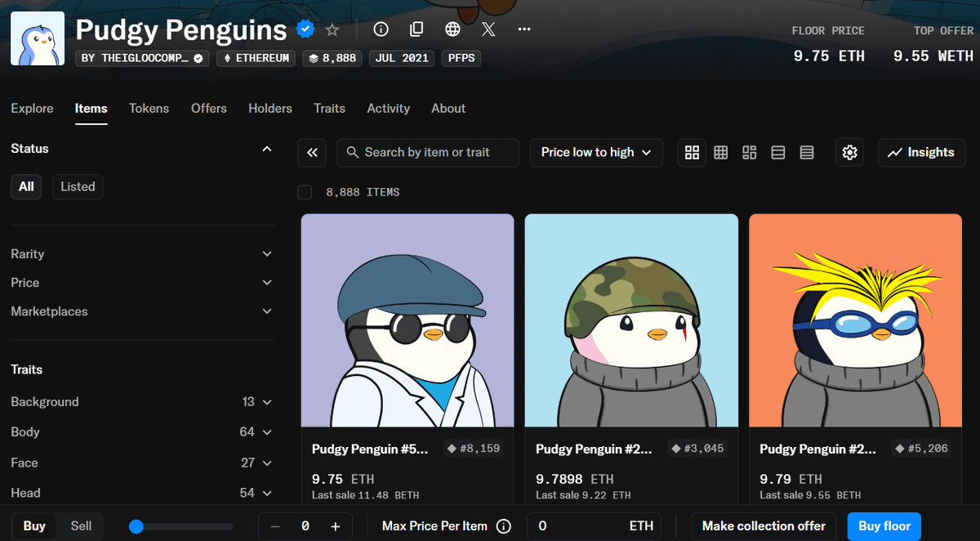Click the PFPS category tag
Screen dimensions: 980x541
coord(461,58)
